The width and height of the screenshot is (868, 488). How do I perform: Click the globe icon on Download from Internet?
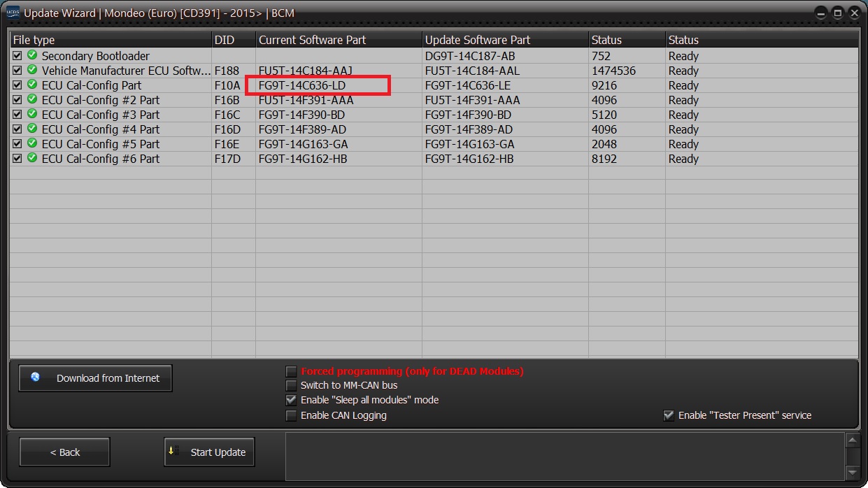tap(36, 378)
